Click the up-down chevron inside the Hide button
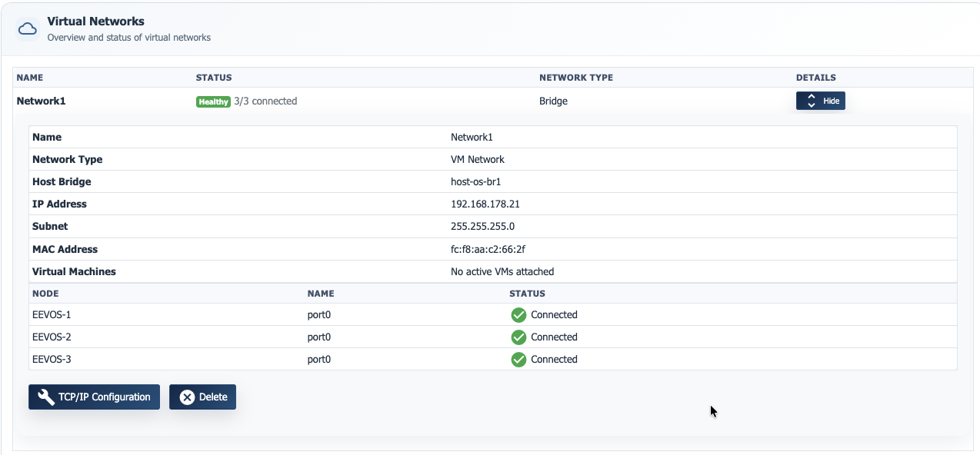This screenshot has width=980, height=455. [810, 101]
